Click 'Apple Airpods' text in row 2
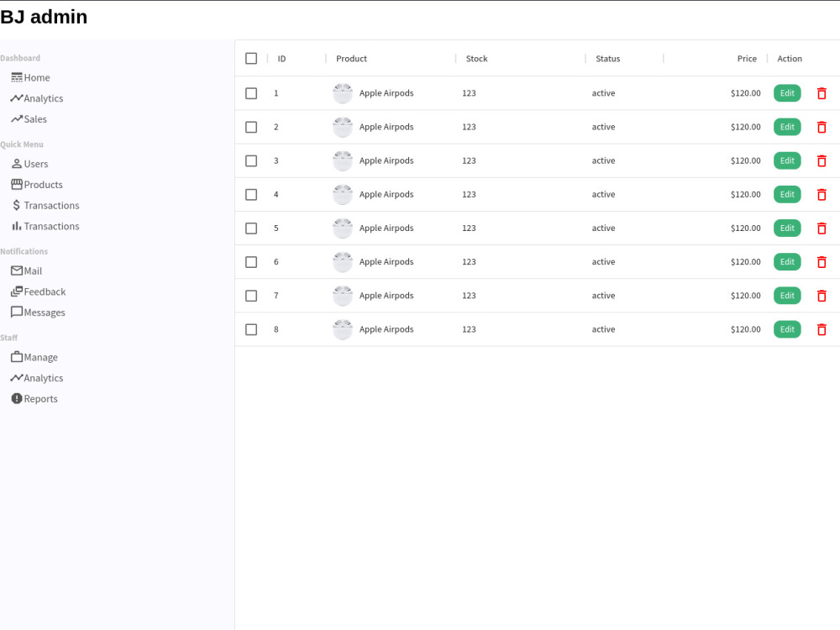Screen dimensions: 840x630 [x=386, y=127]
